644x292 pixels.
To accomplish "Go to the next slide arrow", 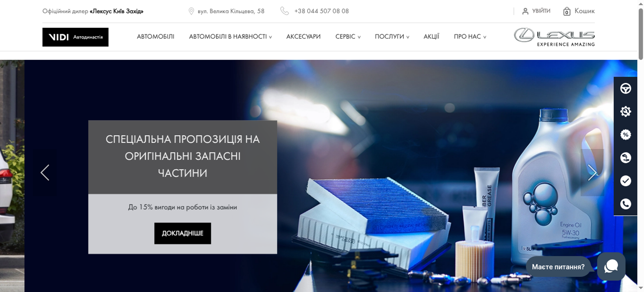I will tap(592, 173).
